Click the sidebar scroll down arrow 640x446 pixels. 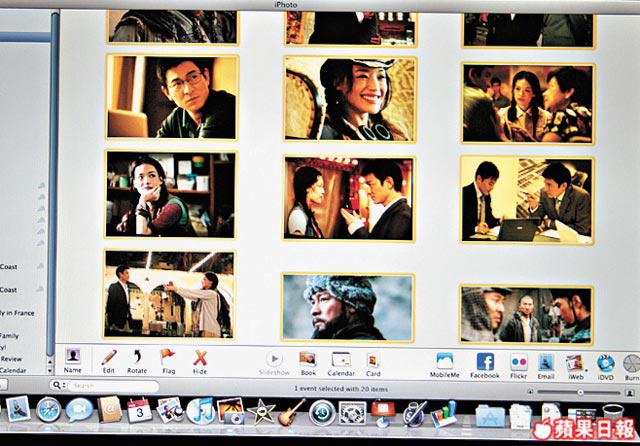click(50, 371)
